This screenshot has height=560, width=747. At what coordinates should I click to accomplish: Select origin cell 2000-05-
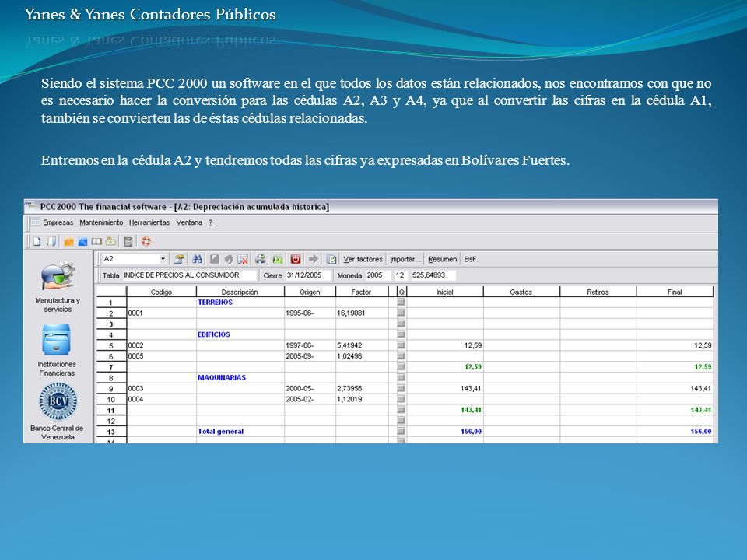[x=310, y=388]
